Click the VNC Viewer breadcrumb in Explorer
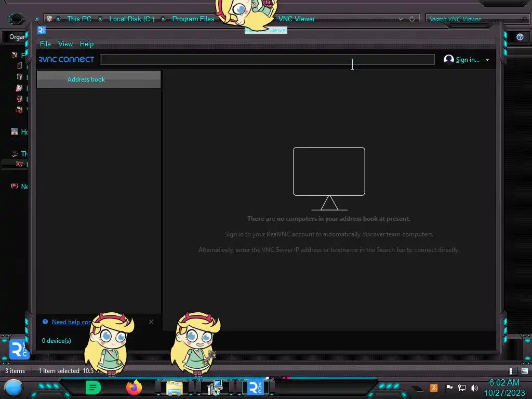The width and height of the screenshot is (532, 399). click(297, 19)
